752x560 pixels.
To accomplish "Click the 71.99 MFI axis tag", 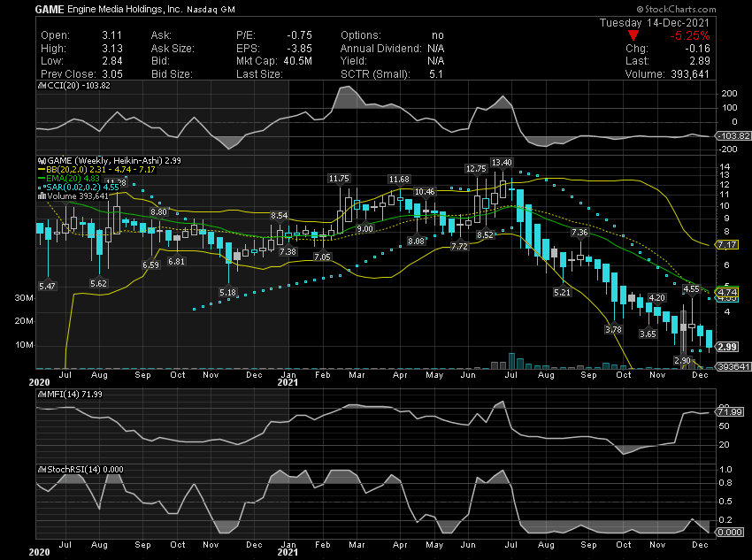I will pyautogui.click(x=730, y=412).
